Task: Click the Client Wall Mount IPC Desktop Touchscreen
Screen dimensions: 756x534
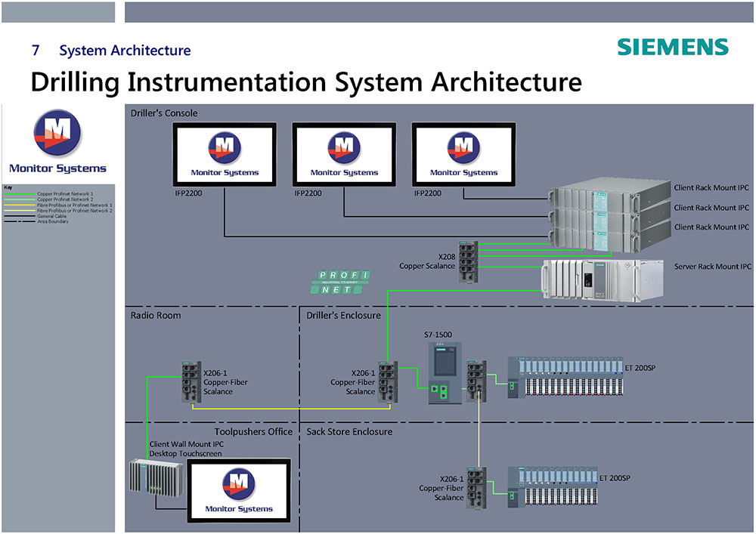Action: pyautogui.click(x=156, y=478)
